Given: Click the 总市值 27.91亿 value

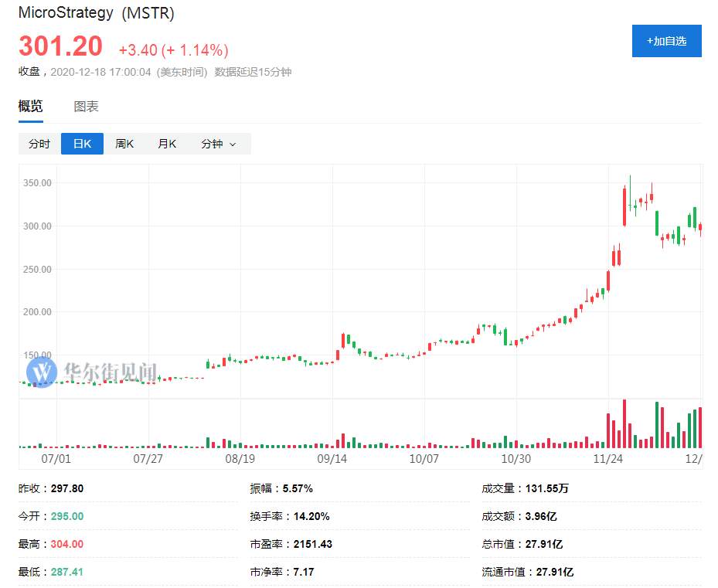Looking at the screenshot, I should pos(544,544).
